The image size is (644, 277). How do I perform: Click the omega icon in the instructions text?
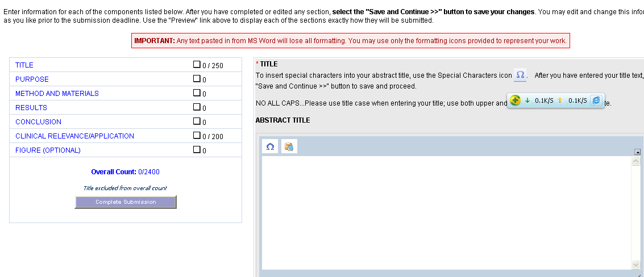[520, 75]
